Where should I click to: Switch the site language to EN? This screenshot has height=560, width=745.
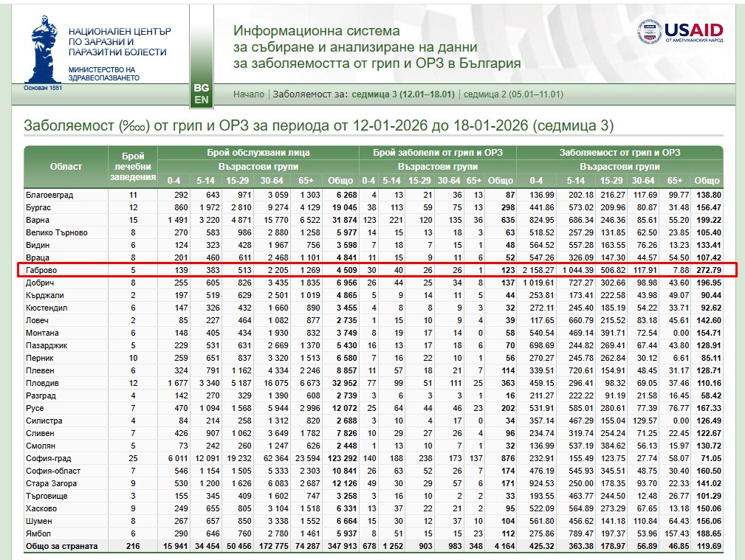tap(201, 99)
